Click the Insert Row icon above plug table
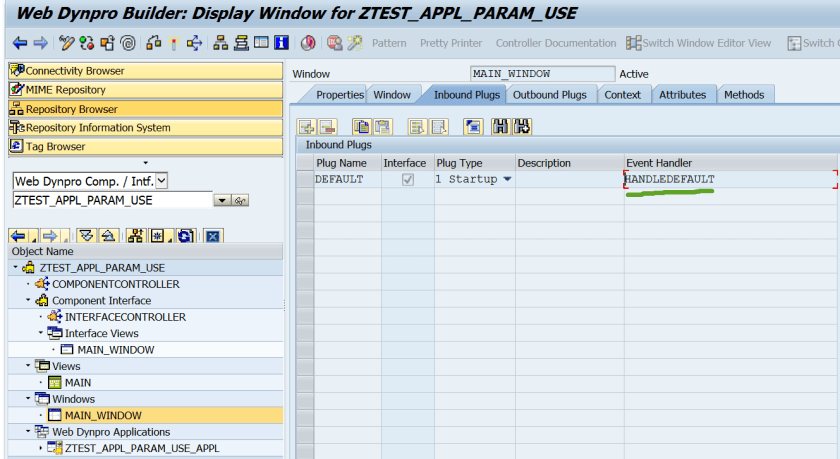 (307, 127)
